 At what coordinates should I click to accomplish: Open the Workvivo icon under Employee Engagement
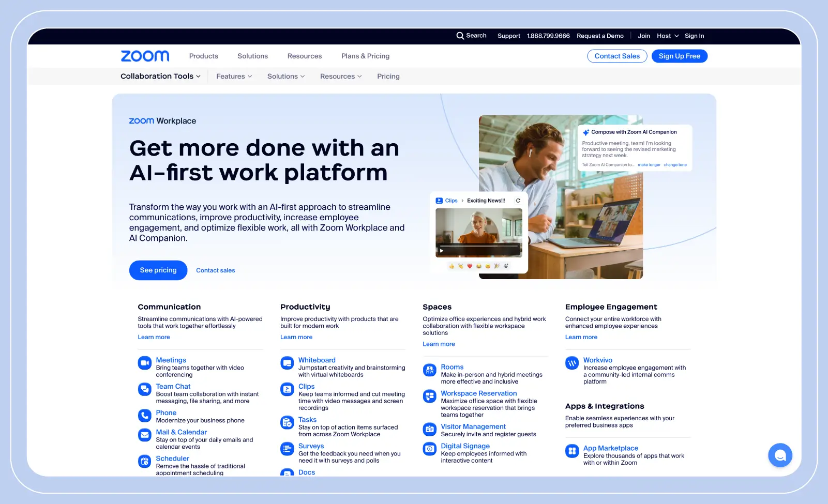click(572, 363)
